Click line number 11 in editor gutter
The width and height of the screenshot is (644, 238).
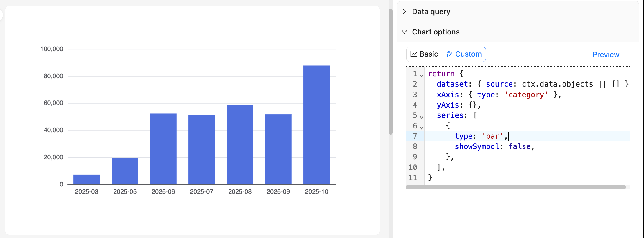(413, 178)
